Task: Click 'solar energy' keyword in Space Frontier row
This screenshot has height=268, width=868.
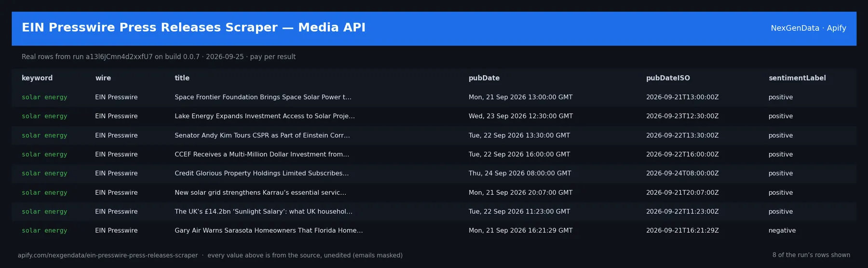Action: click(x=44, y=97)
